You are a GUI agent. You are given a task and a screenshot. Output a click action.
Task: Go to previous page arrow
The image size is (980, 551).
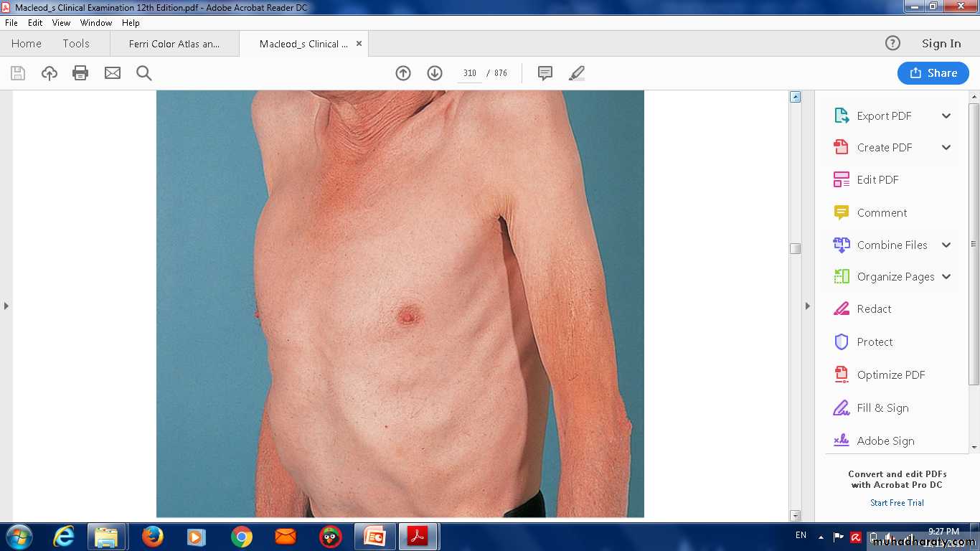coord(403,73)
